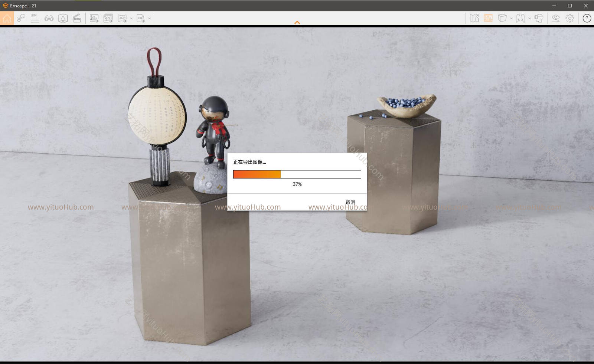Close the Enscape window
Screen dimensions: 594x364
[x=586, y=6]
